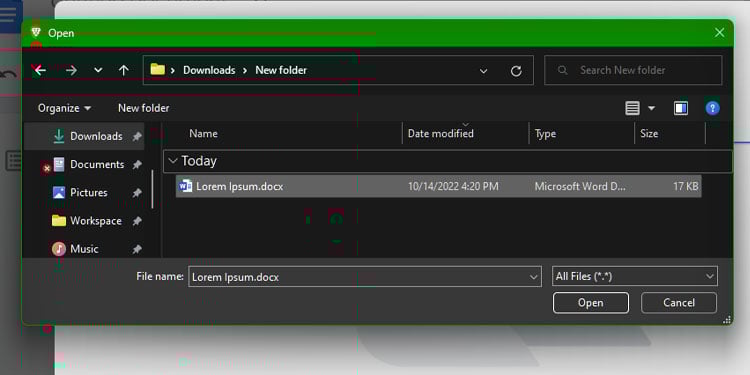This screenshot has width=750, height=375.
Task: Click the Cancel button
Action: pos(679,303)
